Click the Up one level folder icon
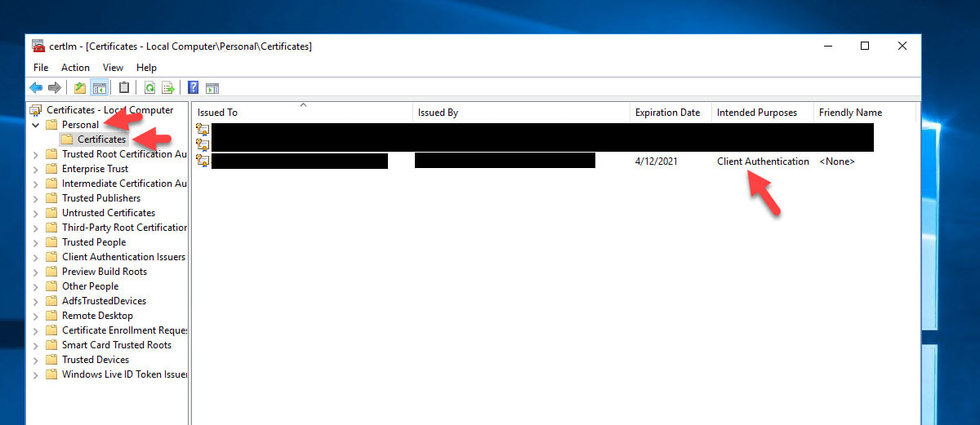This screenshot has width=980, height=425. 80,88
